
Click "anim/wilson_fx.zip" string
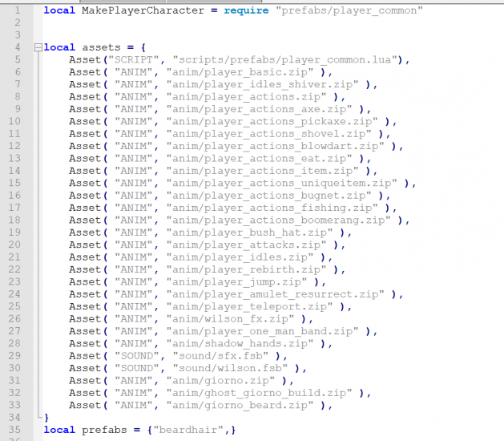coord(230,319)
